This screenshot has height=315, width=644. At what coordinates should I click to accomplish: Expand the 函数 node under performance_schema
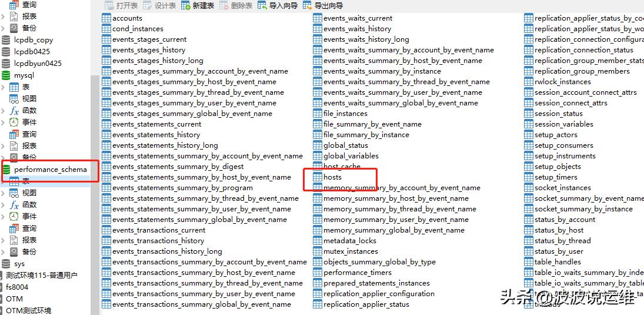3,205
